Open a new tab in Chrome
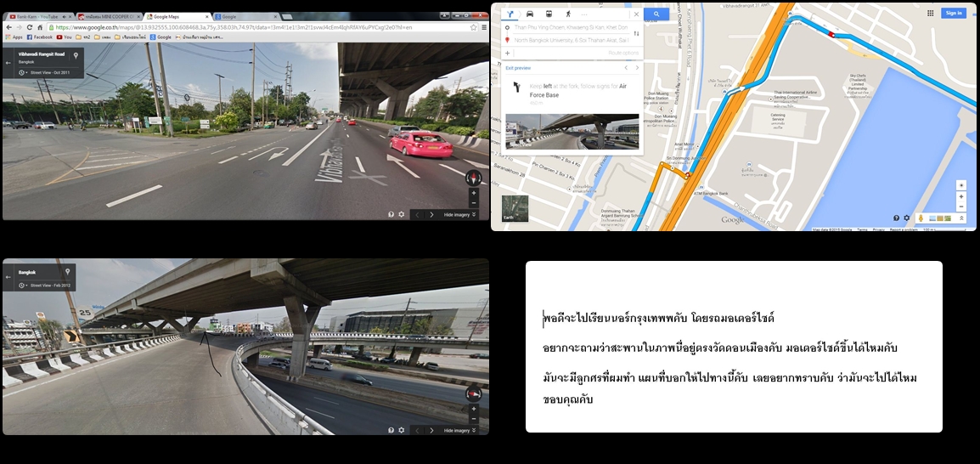The image size is (980, 464). pyautogui.click(x=287, y=16)
